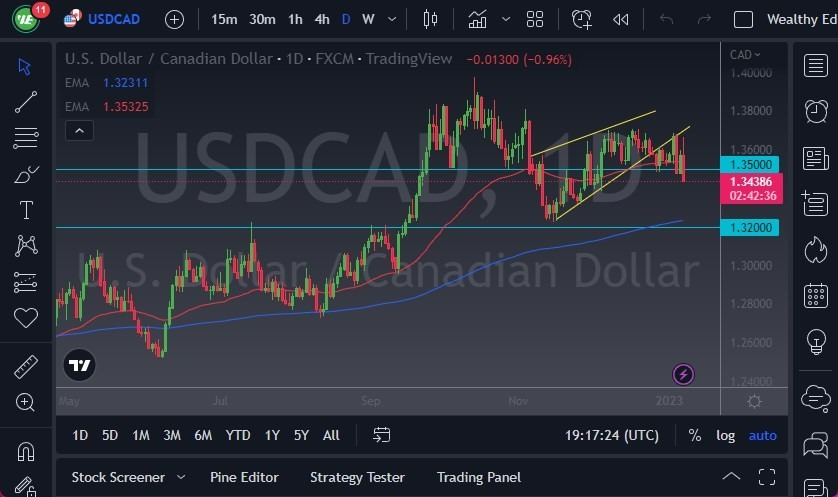Open the news panel

click(x=816, y=158)
